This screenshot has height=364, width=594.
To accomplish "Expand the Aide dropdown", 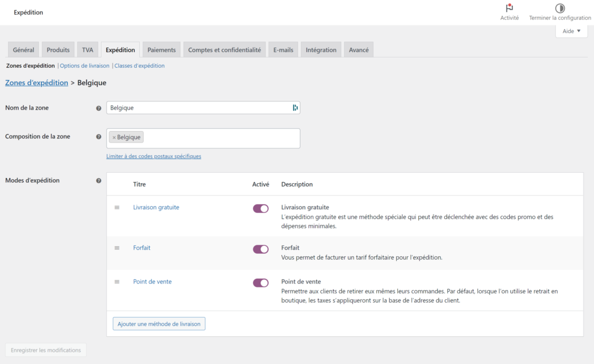I will [571, 31].
